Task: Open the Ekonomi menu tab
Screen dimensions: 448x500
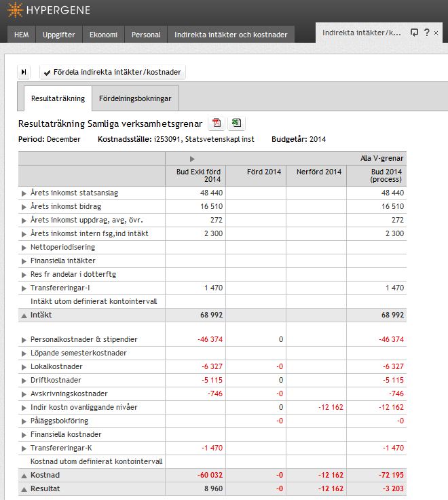Action: (x=103, y=35)
